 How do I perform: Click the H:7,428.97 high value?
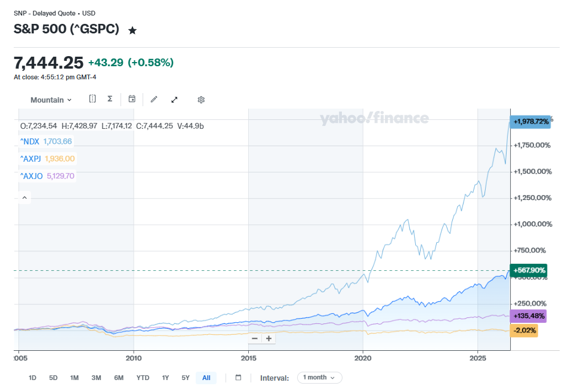pyautogui.click(x=79, y=126)
